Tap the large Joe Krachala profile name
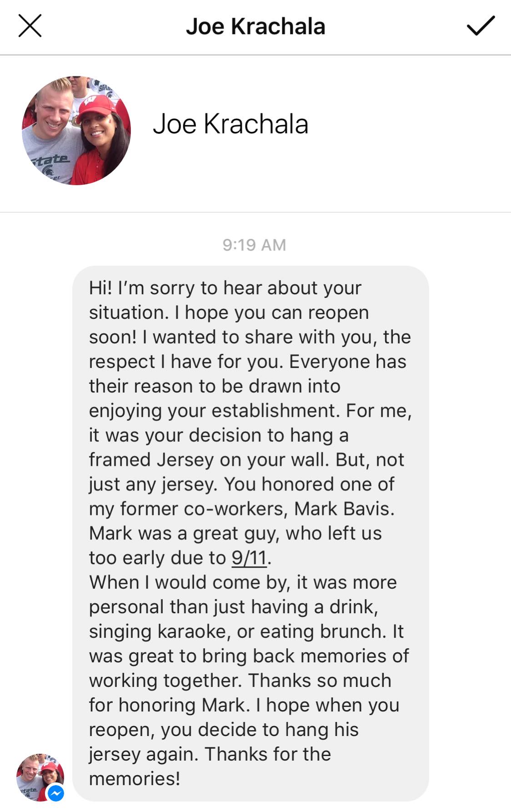511x812 pixels. tap(230, 124)
